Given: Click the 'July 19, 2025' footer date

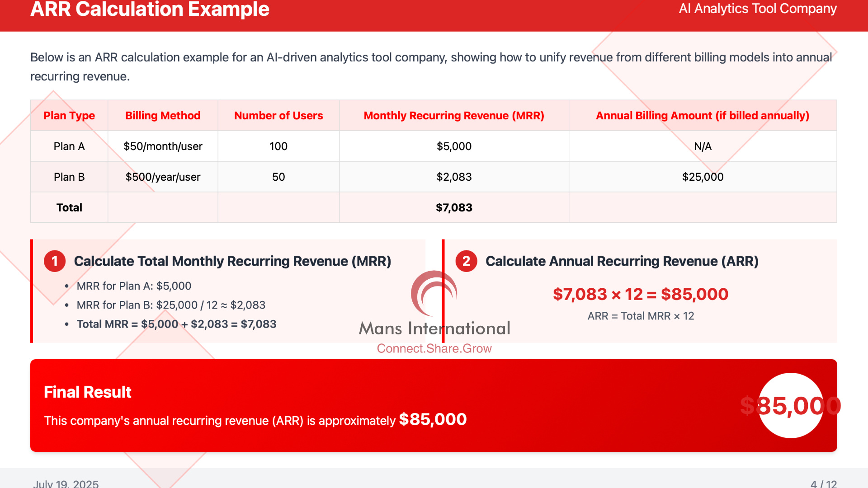Looking at the screenshot, I should (66, 483).
